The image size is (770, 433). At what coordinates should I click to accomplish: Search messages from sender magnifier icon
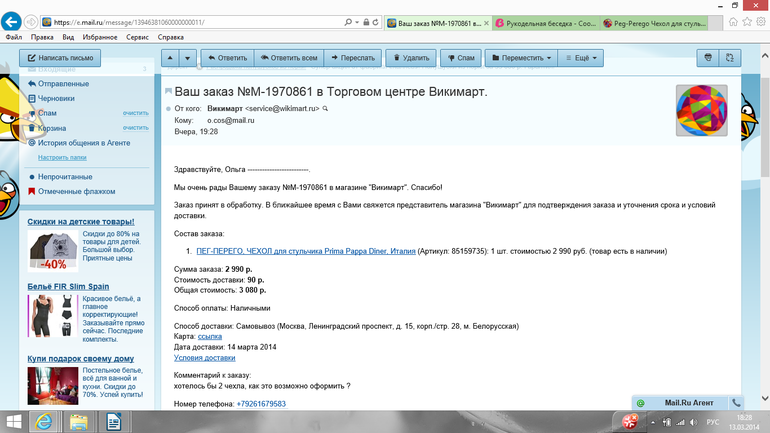point(325,108)
